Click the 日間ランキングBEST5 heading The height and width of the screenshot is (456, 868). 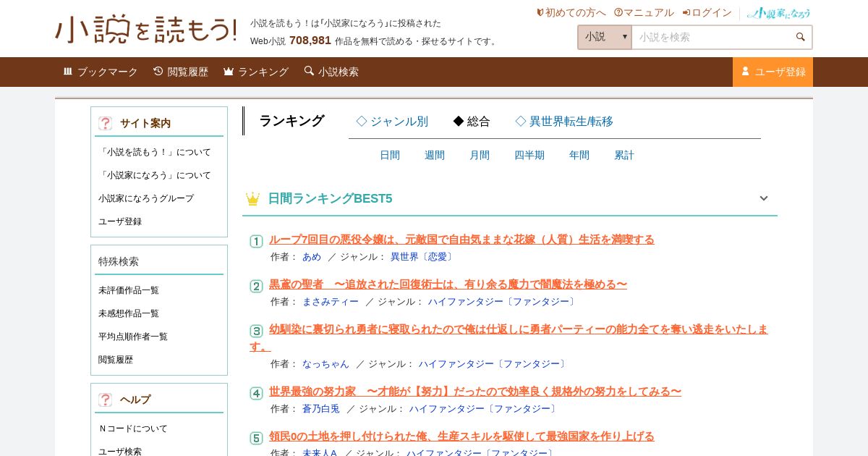pos(330,198)
